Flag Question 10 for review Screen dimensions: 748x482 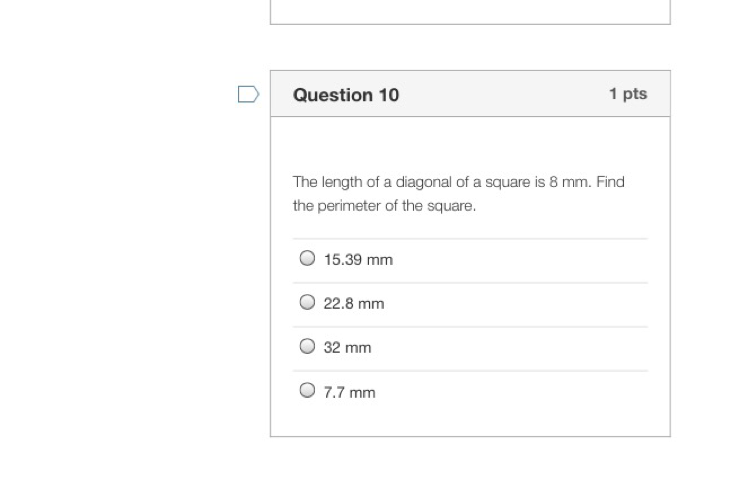point(248,94)
